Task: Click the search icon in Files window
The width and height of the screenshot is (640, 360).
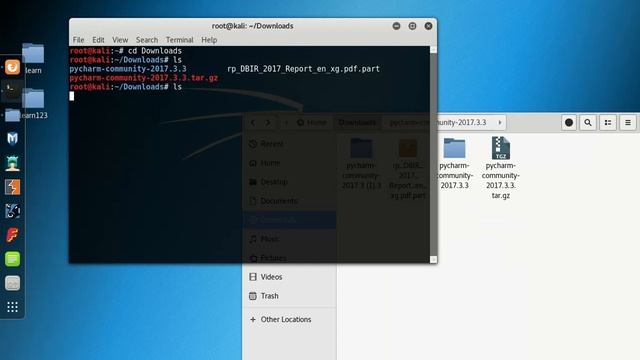Action: tap(588, 122)
